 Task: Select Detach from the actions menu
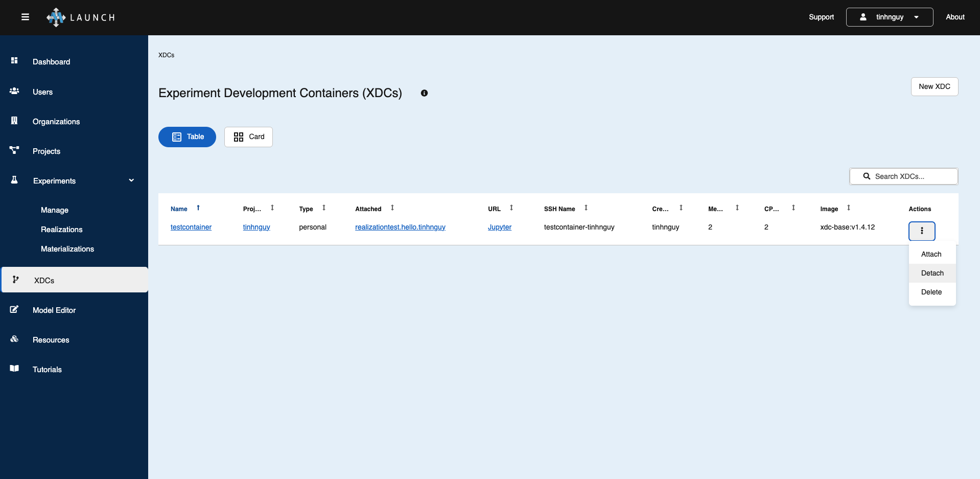click(932, 273)
